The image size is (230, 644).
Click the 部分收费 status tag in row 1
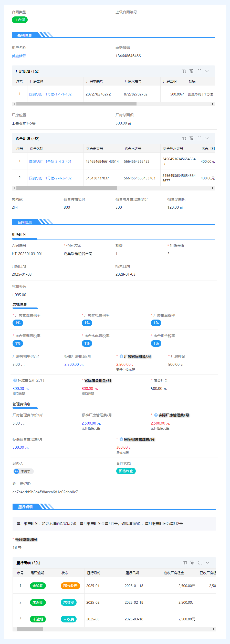pos(70,586)
